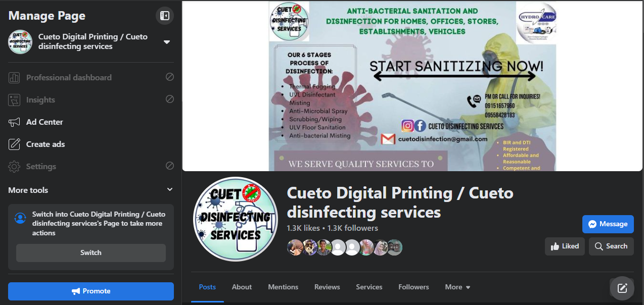Click the Cueto page avatar in sidebar

pos(20,42)
